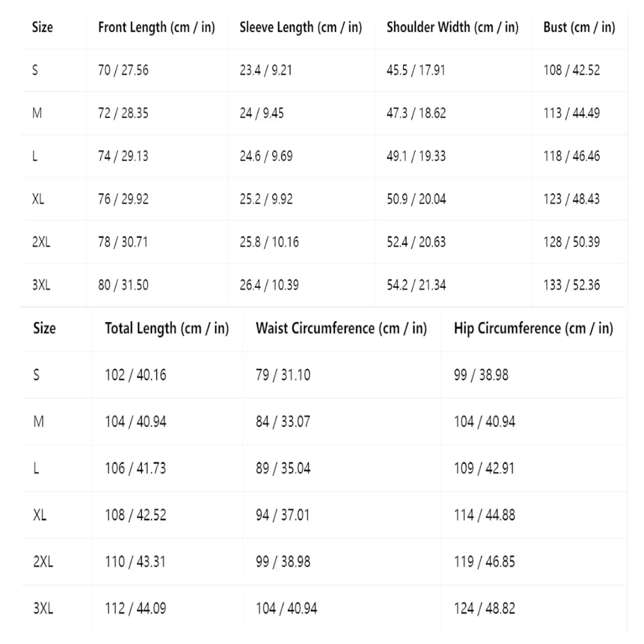Click the XL size label in the bottom table
644x644 pixels.
pyautogui.click(x=40, y=515)
